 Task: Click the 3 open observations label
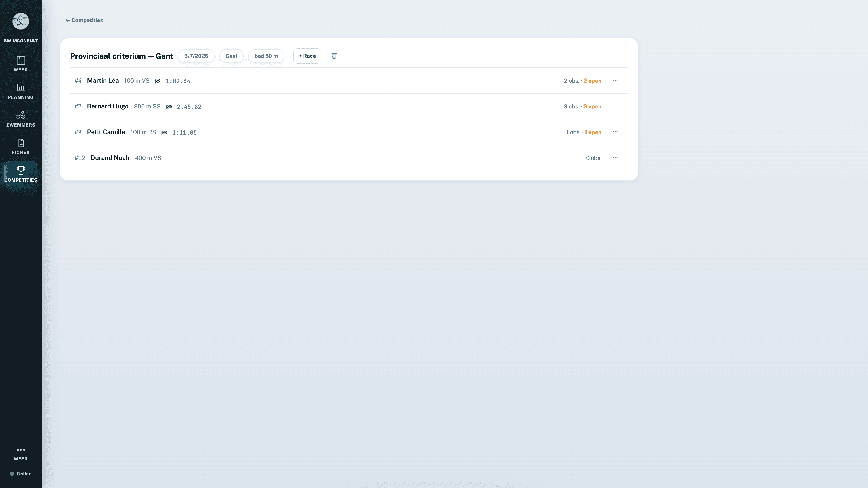click(x=592, y=106)
